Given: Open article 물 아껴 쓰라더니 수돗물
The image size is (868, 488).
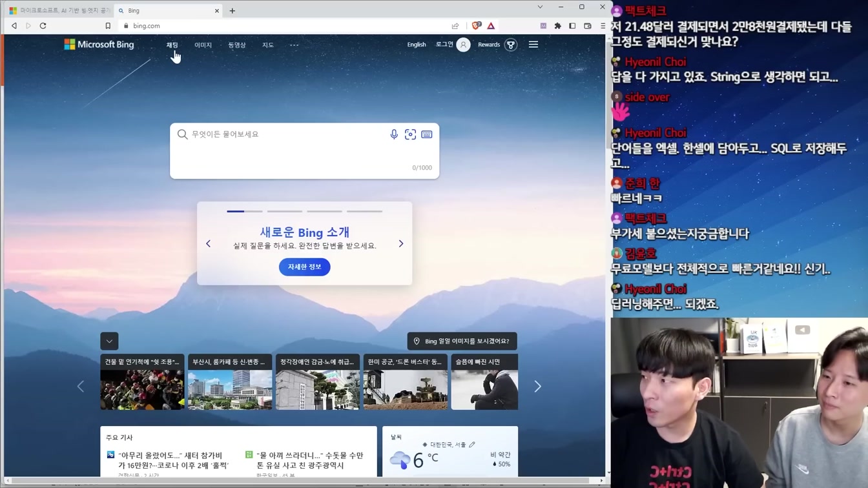Looking at the screenshot, I should click(x=310, y=460).
